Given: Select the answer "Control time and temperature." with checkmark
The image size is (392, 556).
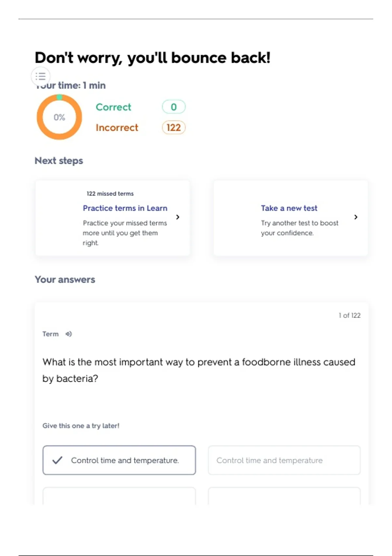Looking at the screenshot, I should (x=125, y=460).
